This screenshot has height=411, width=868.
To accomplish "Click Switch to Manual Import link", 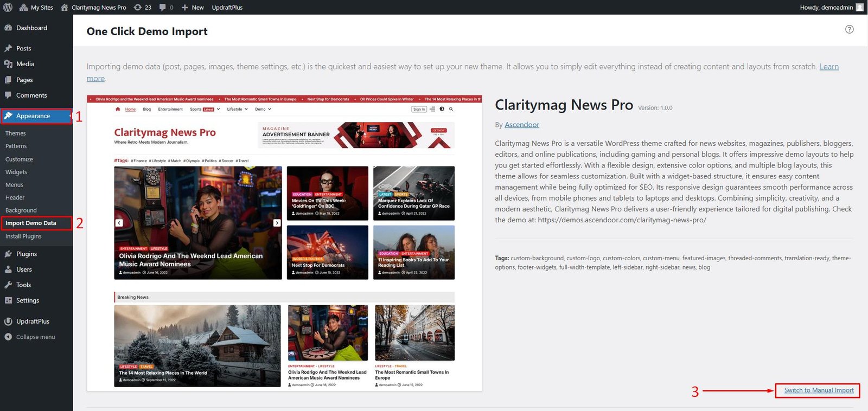I will tap(819, 390).
